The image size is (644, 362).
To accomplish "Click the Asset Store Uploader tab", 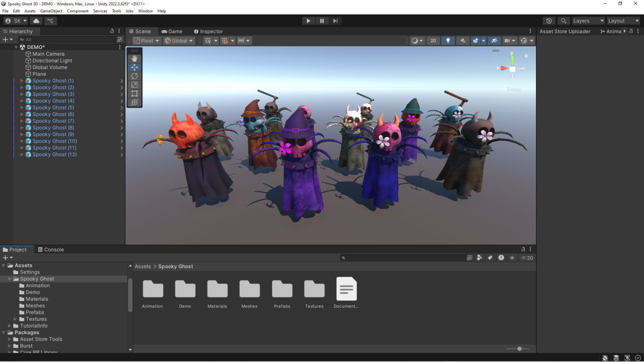I will pyautogui.click(x=565, y=31).
